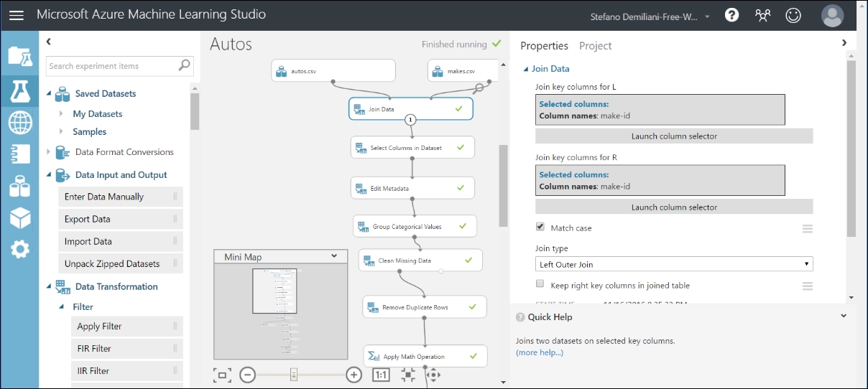Click the Select Columns in Dataset module icon
This screenshot has height=389, width=868.
tap(361, 148)
